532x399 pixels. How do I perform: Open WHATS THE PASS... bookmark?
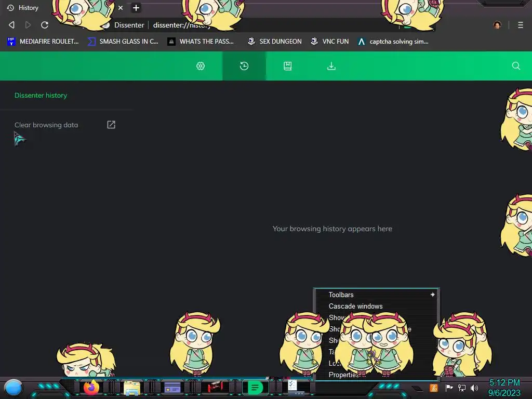click(x=201, y=42)
